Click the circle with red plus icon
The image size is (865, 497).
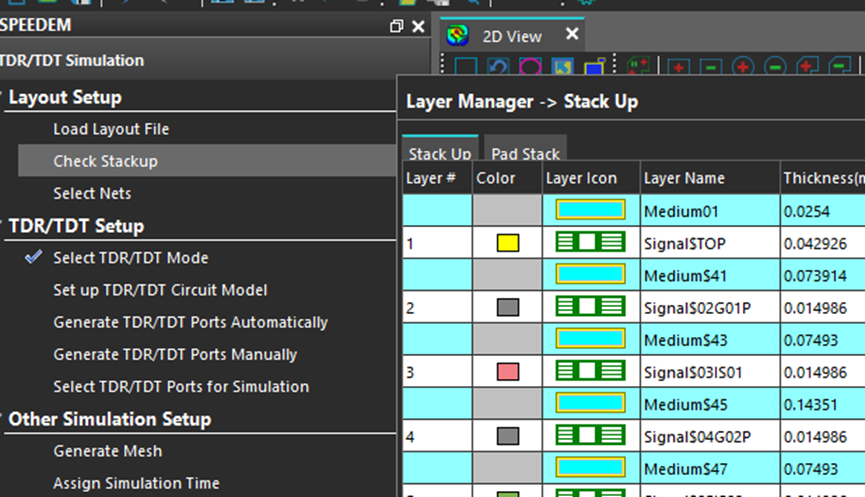point(743,67)
